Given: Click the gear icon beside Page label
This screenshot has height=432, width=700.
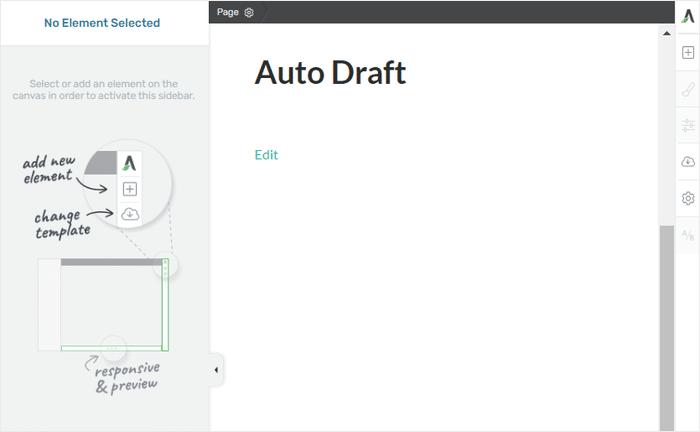Looking at the screenshot, I should pos(249,12).
